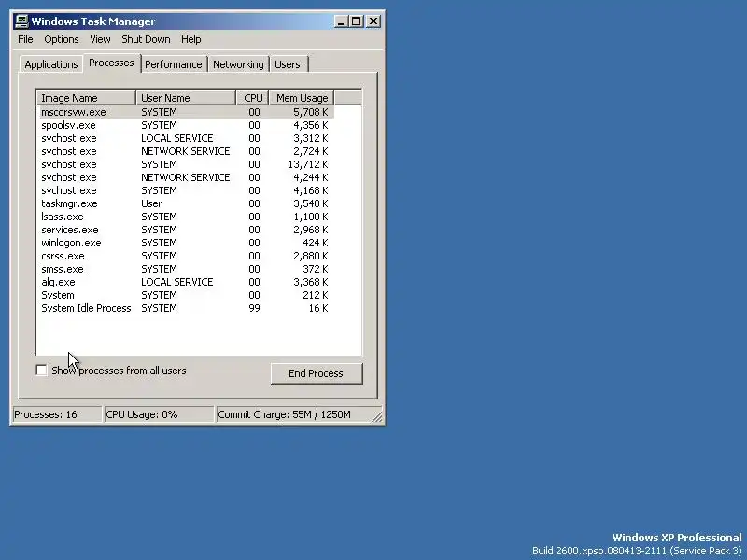747x560 pixels.
Task: Click the End Process button
Action: pyautogui.click(x=317, y=373)
